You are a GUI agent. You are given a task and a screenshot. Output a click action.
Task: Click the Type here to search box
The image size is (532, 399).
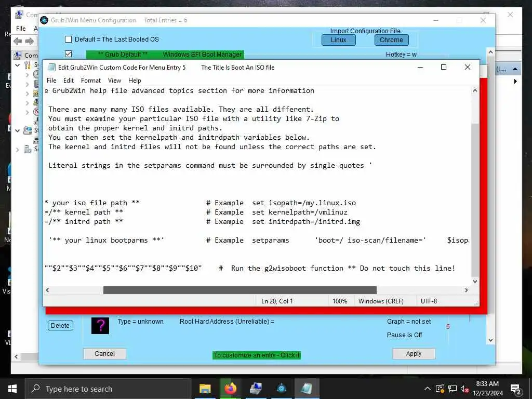pyautogui.click(x=107, y=389)
